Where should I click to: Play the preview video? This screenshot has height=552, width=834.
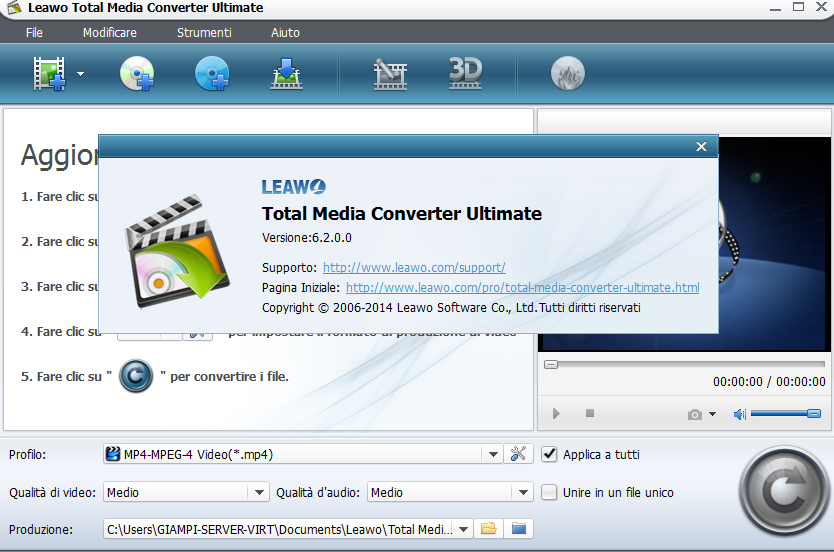pyautogui.click(x=556, y=413)
